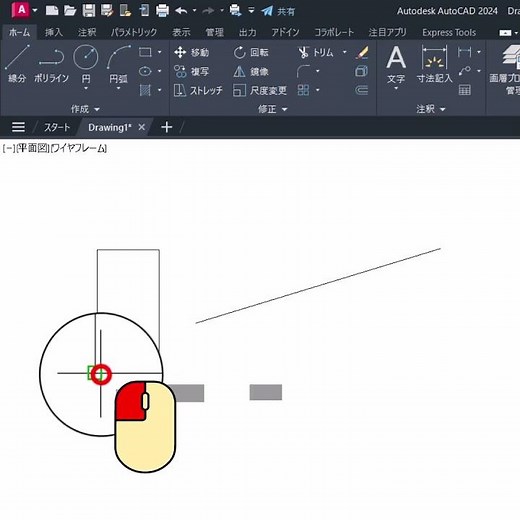Redo with the forward arrow icon
The height and width of the screenshot is (520, 520).
click(x=209, y=11)
